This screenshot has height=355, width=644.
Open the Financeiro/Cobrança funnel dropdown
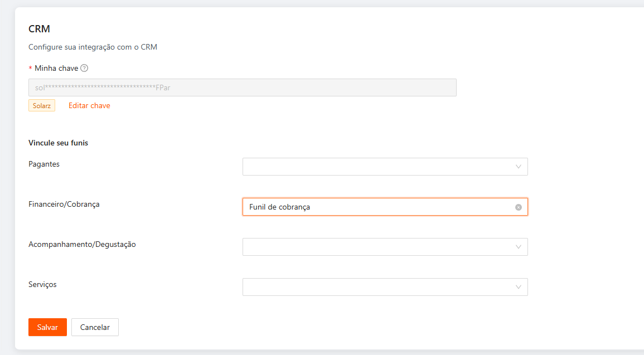(x=379, y=207)
